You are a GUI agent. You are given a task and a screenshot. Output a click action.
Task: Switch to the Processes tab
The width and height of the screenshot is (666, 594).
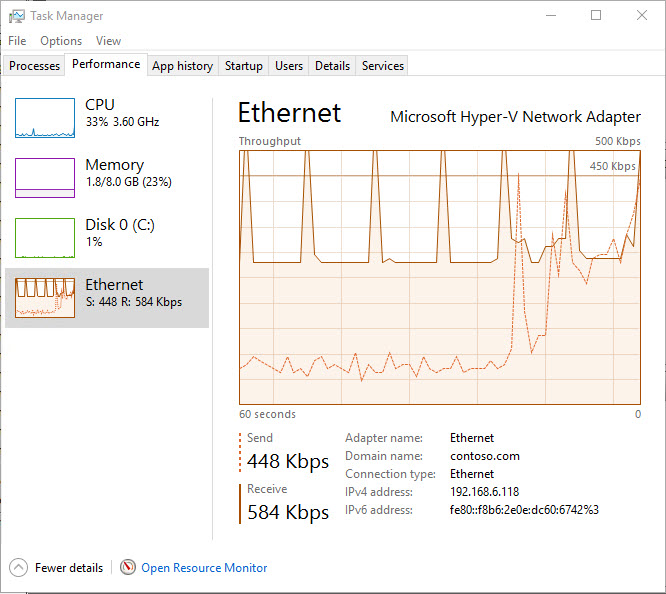(x=35, y=66)
